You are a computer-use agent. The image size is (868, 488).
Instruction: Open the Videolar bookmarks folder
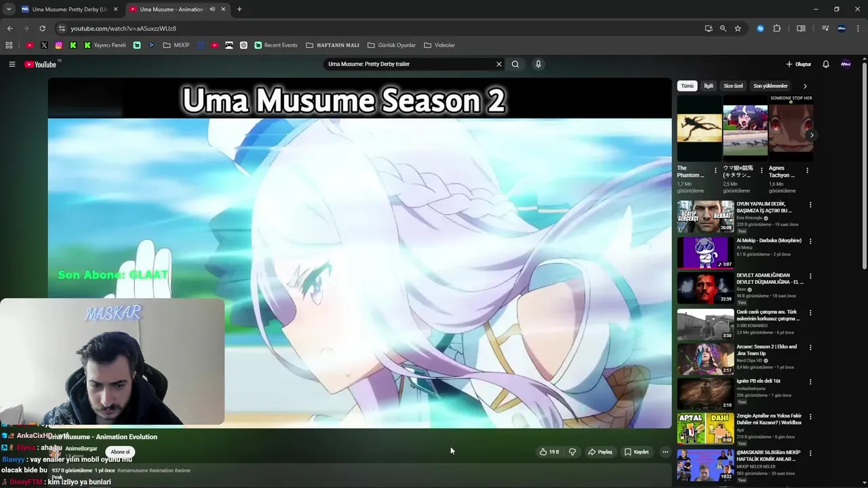[439, 45]
